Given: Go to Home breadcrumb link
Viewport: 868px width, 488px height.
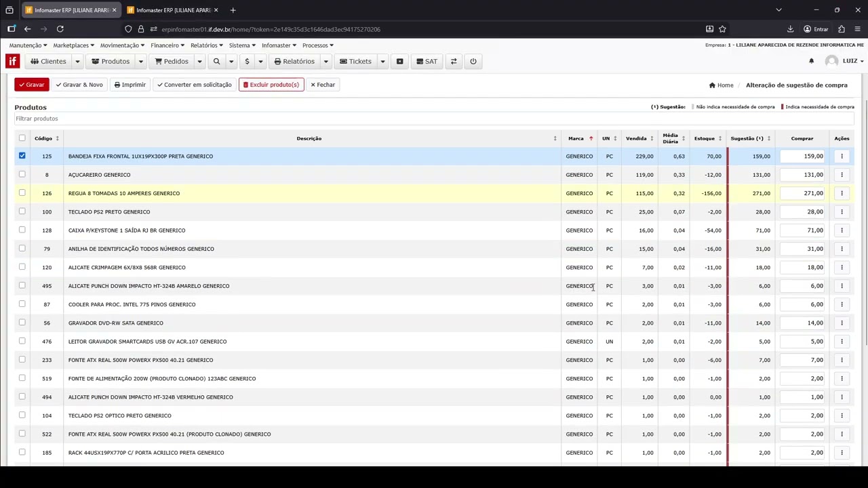Looking at the screenshot, I should (x=722, y=85).
